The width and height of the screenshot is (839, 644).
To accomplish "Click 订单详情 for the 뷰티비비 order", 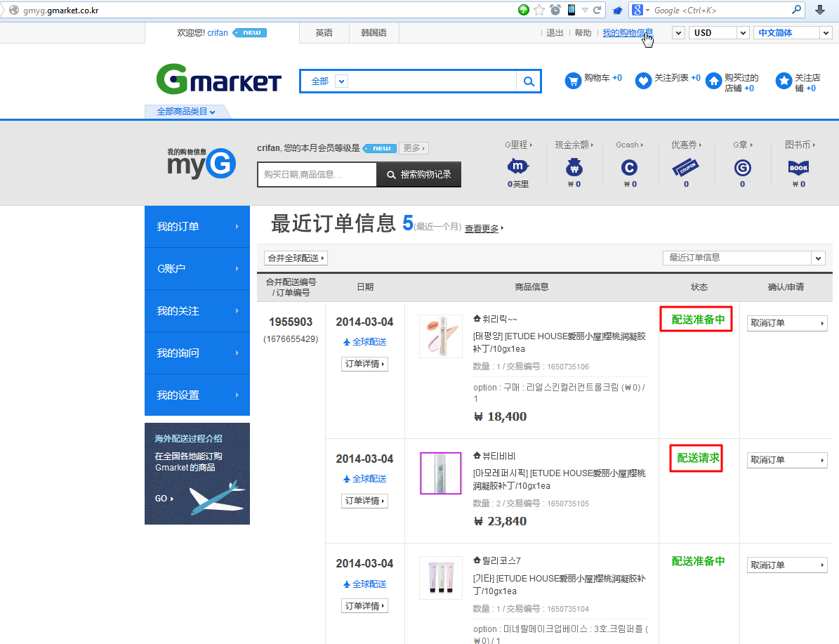I will 364,501.
